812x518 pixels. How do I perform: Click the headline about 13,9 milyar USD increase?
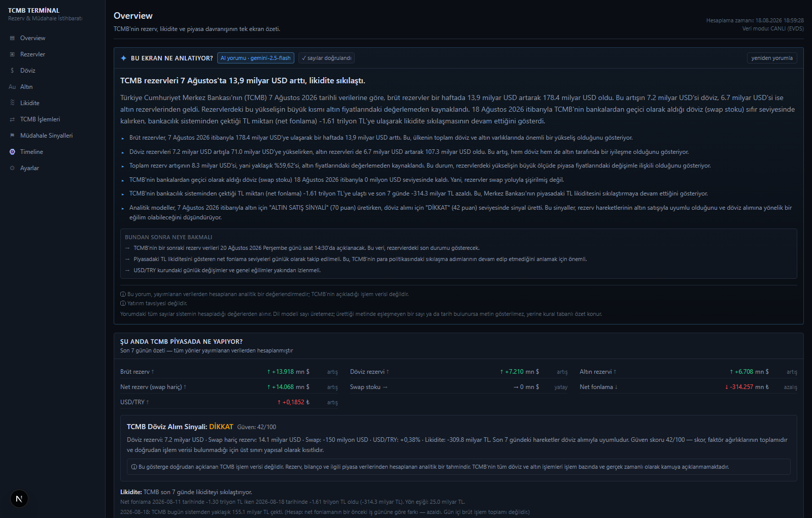(x=243, y=81)
